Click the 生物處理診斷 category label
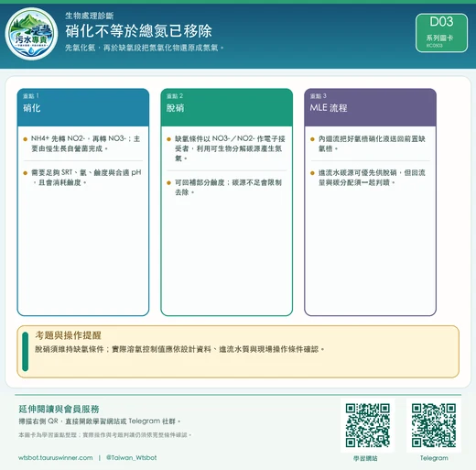Image resolution: width=476 pixels, height=470 pixels. tap(89, 16)
